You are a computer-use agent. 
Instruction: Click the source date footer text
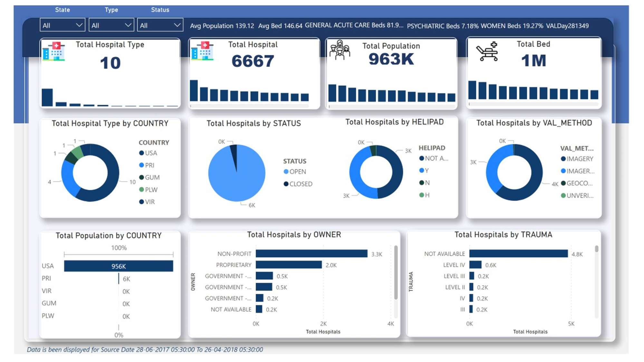click(145, 349)
